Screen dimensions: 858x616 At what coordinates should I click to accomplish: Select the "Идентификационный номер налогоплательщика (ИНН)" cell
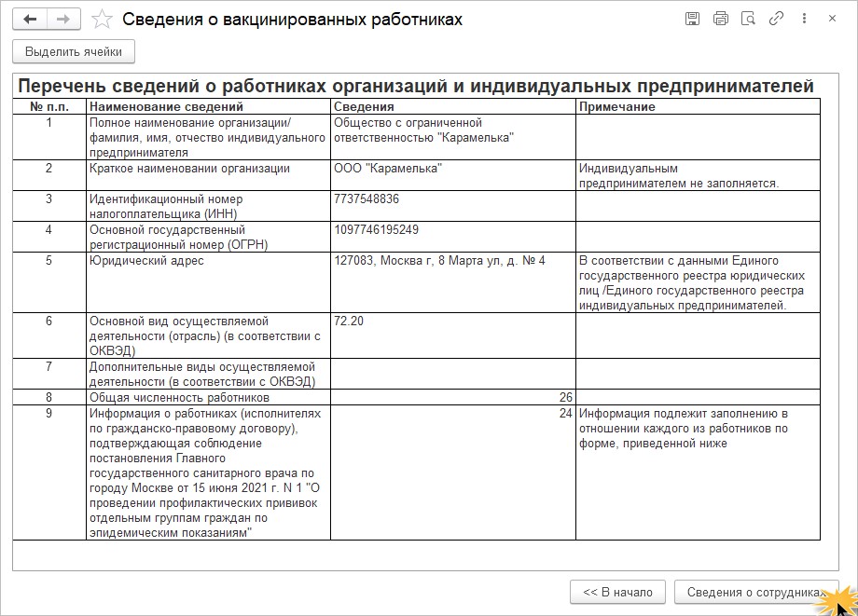pos(209,206)
